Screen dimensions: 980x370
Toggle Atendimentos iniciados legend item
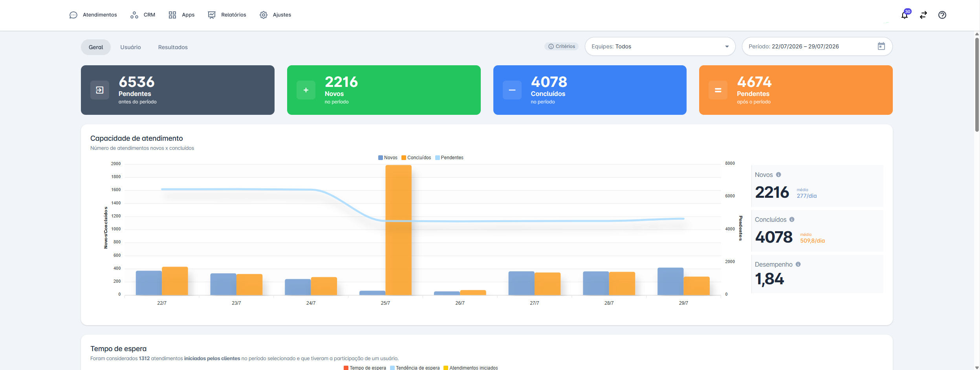click(x=471, y=368)
